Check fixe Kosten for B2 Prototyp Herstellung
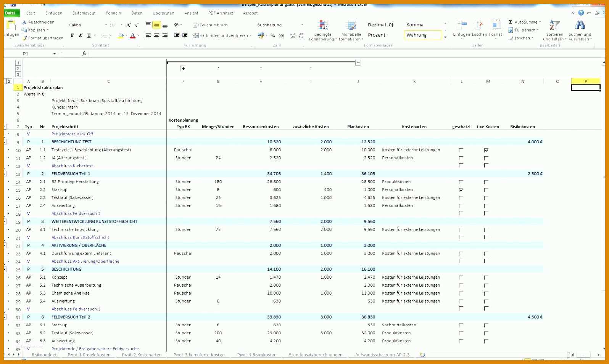 tap(486, 182)
